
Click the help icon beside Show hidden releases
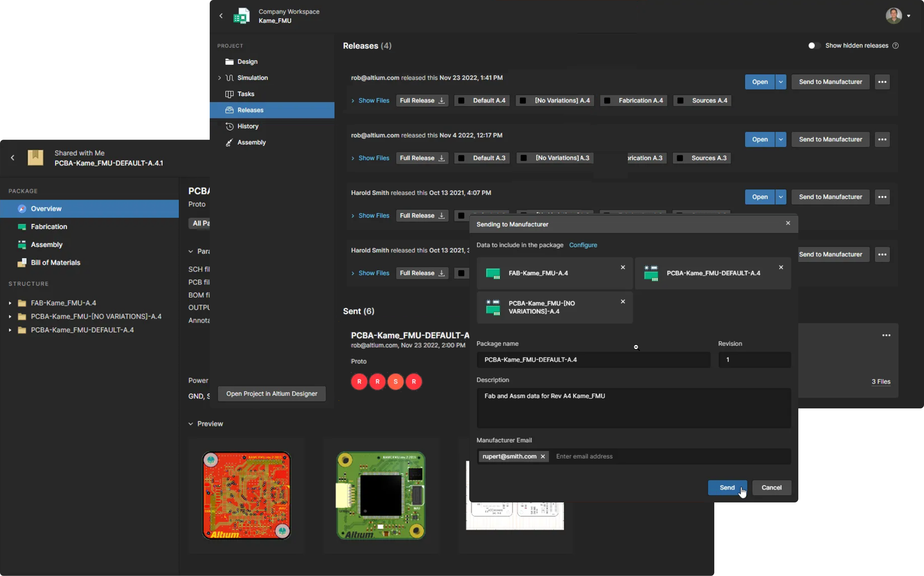click(x=895, y=46)
